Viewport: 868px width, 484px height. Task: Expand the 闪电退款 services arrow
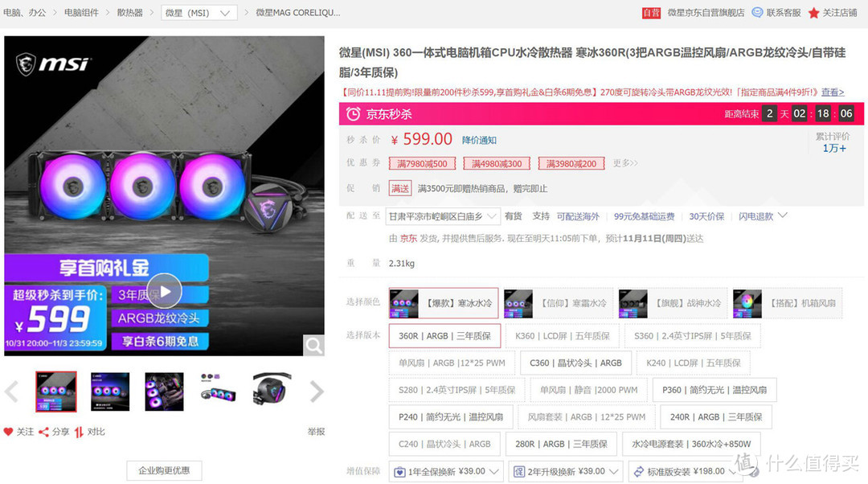(x=783, y=215)
